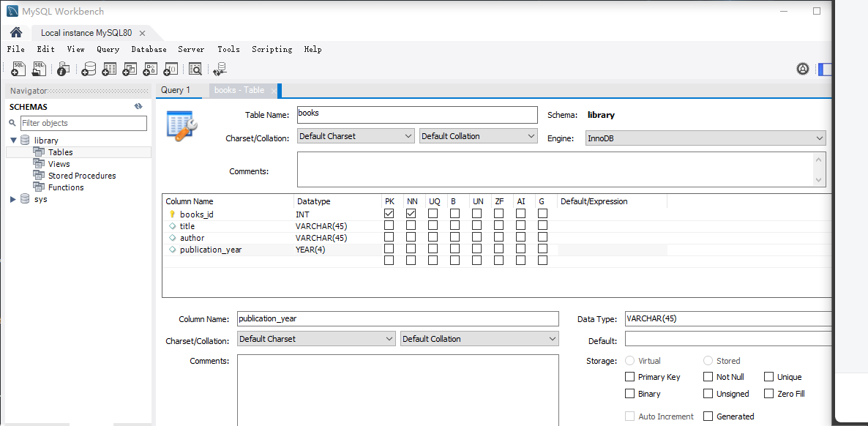This screenshot has height=426, width=868.
Task: Create a new view toolbar icon
Action: (130, 69)
